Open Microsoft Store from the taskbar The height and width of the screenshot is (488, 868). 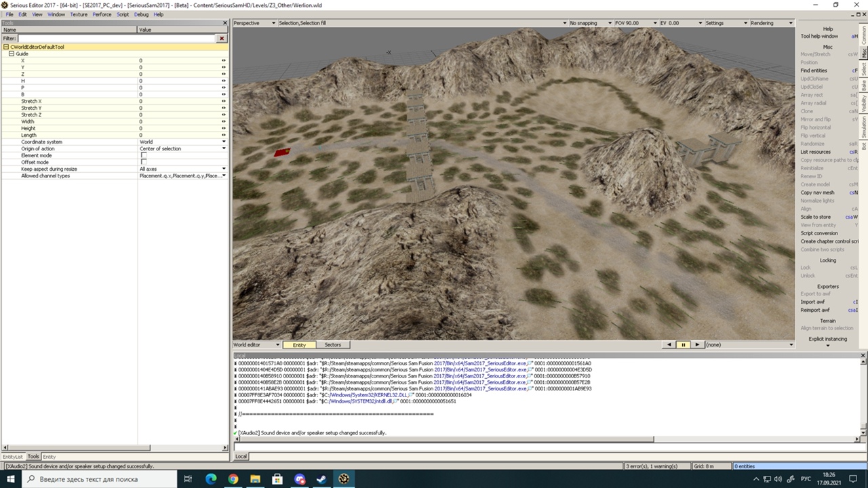point(278,479)
